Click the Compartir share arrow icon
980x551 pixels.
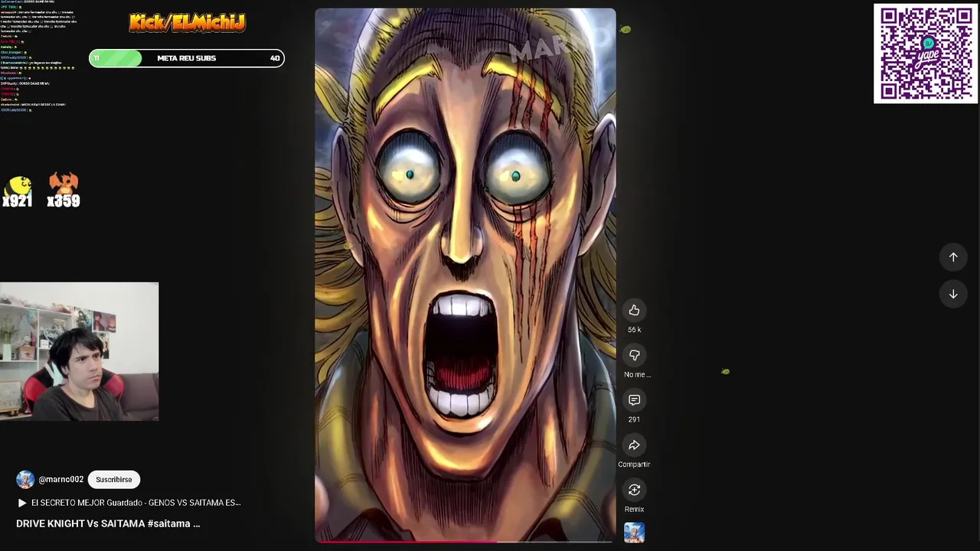point(634,445)
